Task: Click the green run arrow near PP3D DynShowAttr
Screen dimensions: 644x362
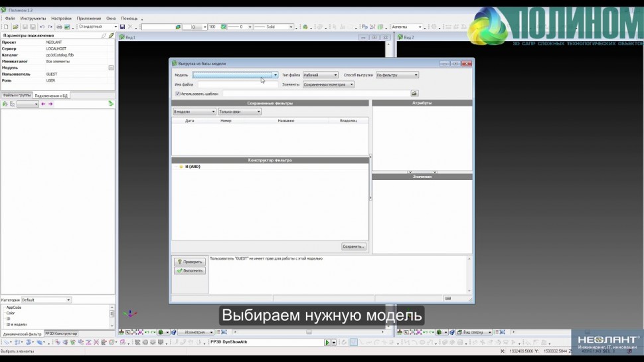Action: click(327, 342)
